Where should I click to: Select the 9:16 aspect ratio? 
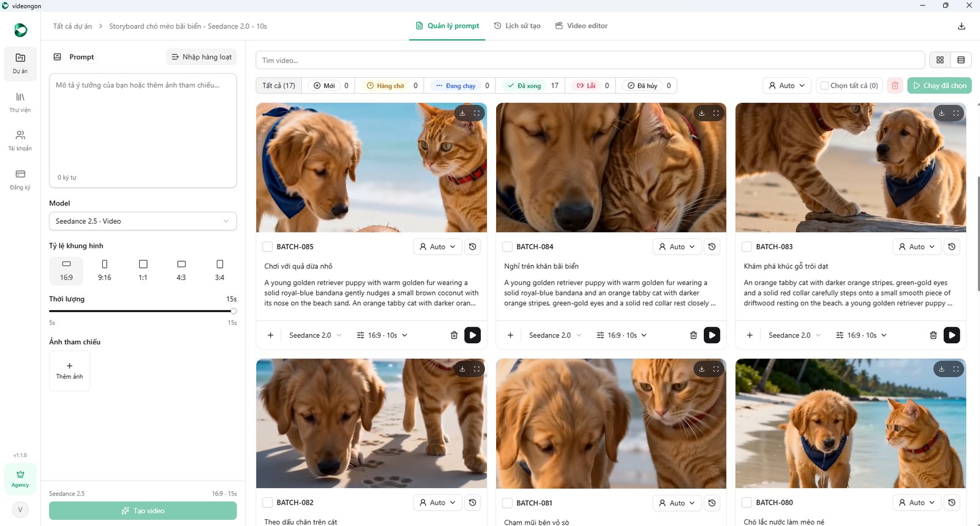(105, 270)
